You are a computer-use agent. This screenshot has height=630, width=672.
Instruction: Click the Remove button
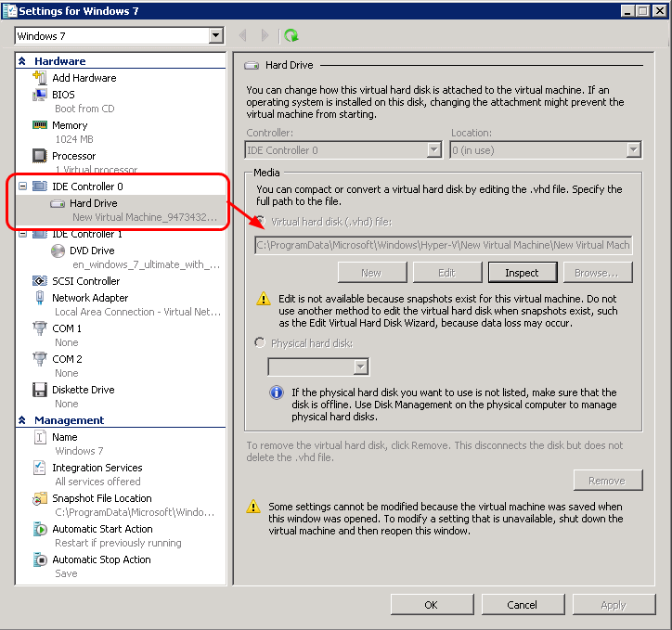pos(608,481)
